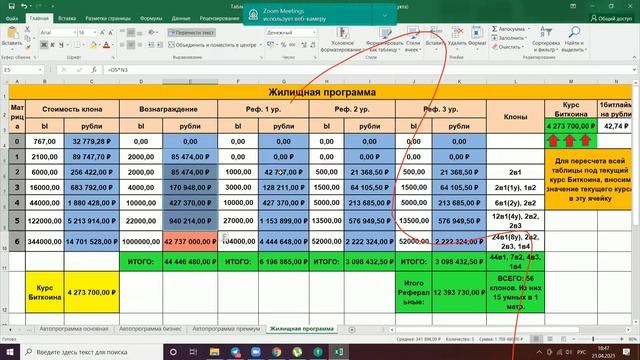This screenshot has height=360, width=640.
Task: Toggle Underline Ч formatting
Action: (61, 45)
